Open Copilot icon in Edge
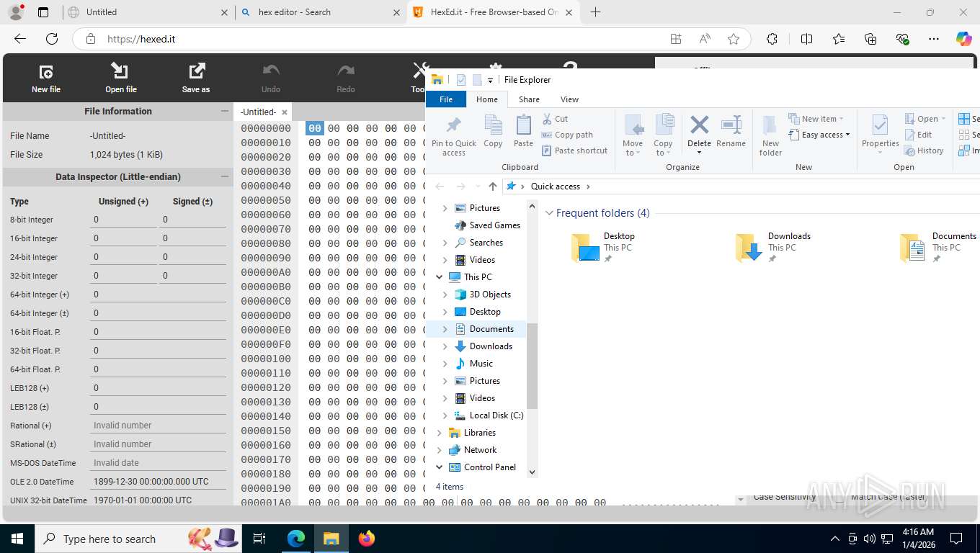980x553 pixels. [x=963, y=39]
